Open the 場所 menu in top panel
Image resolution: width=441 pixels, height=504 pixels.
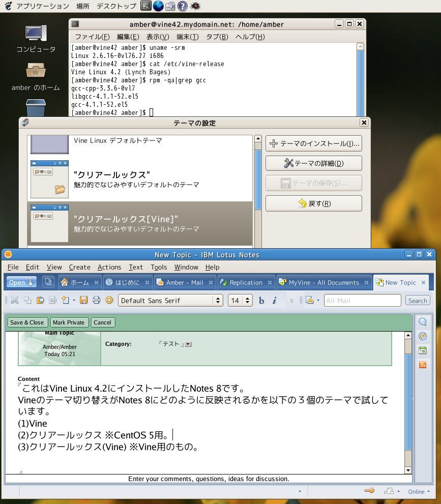pos(82,6)
